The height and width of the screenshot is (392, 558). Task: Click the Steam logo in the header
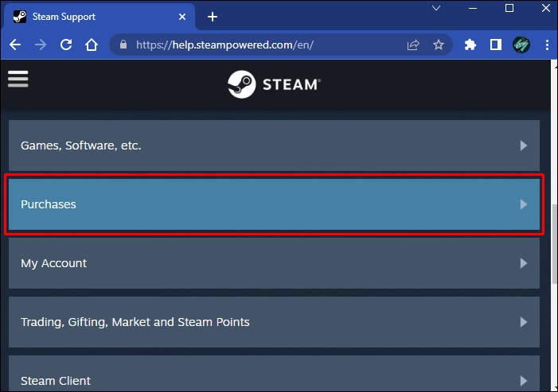pos(274,84)
